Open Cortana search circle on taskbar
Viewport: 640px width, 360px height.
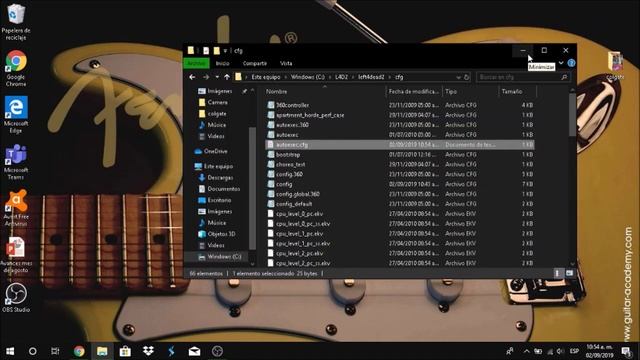33,351
